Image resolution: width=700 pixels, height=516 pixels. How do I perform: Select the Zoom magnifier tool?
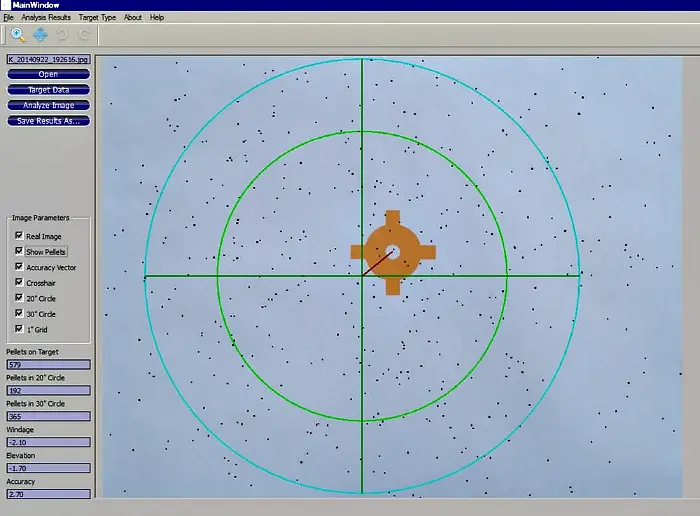coord(18,35)
